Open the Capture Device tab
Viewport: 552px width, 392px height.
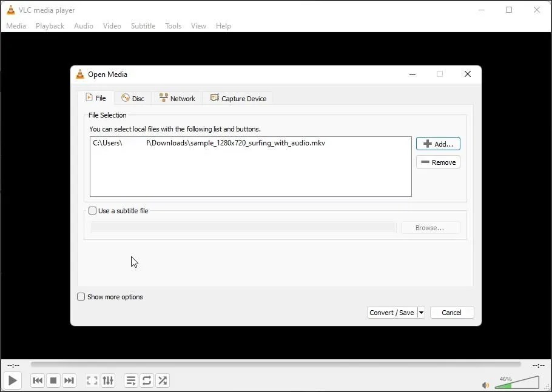[x=238, y=98]
